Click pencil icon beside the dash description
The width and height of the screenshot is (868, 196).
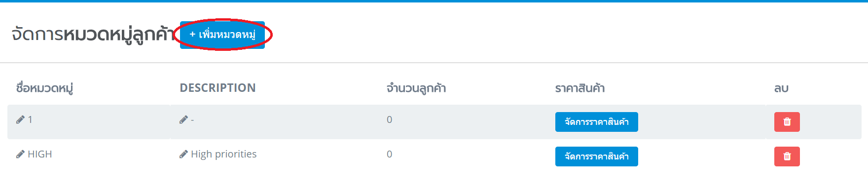click(183, 119)
